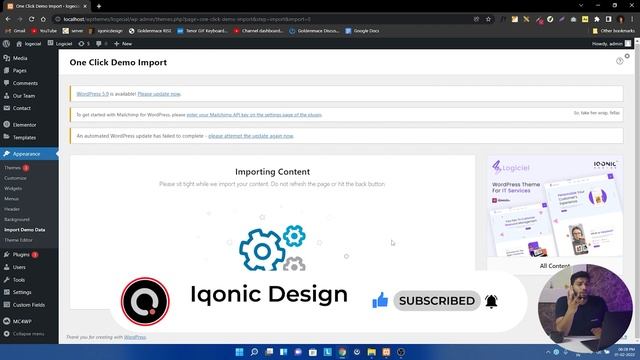Open the Gmail bookmark
Viewport: 640px width, 360px height.
(x=15, y=31)
